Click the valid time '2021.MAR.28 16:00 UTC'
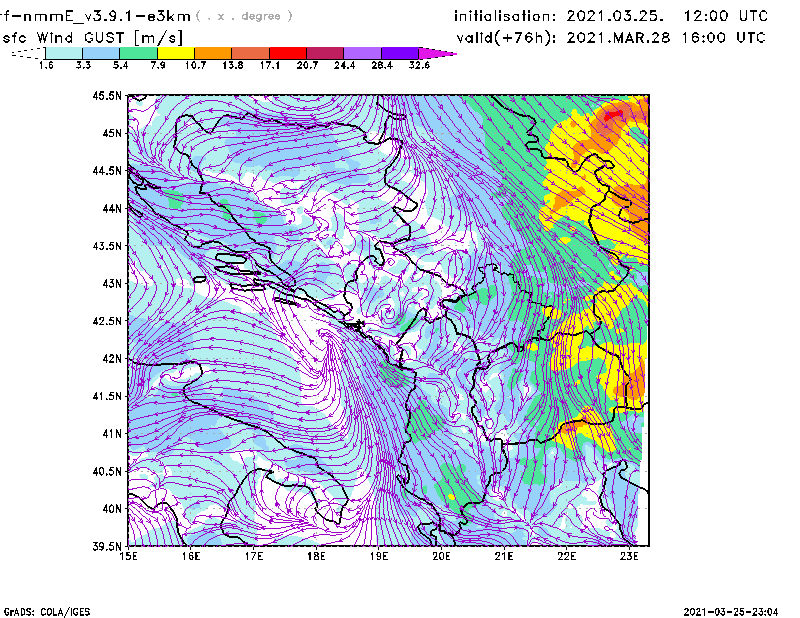The height and width of the screenshot is (618, 800). pos(666,38)
